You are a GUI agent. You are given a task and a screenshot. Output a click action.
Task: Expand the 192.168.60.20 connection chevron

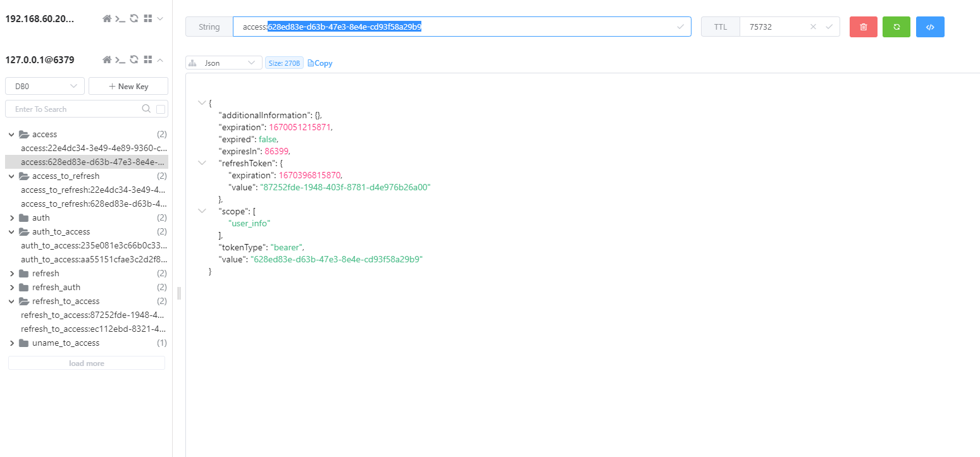pyautogui.click(x=160, y=18)
